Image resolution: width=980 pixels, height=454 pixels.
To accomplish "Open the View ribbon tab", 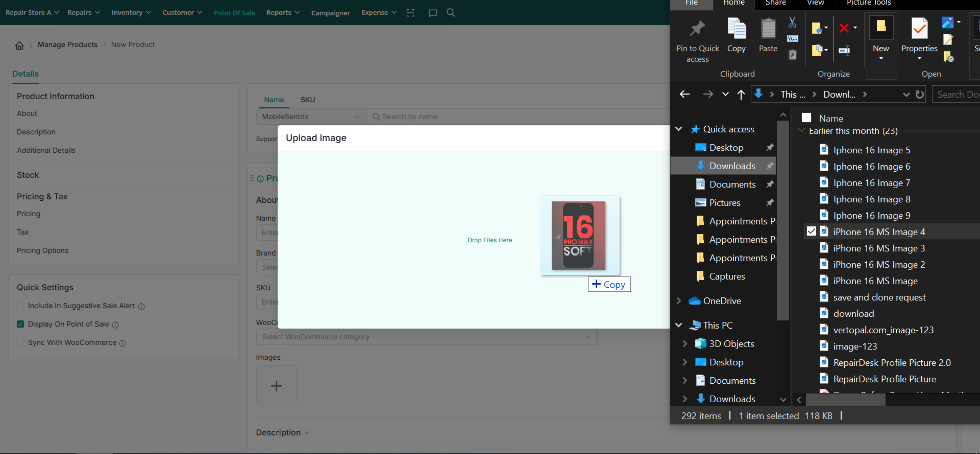I will [x=815, y=3].
